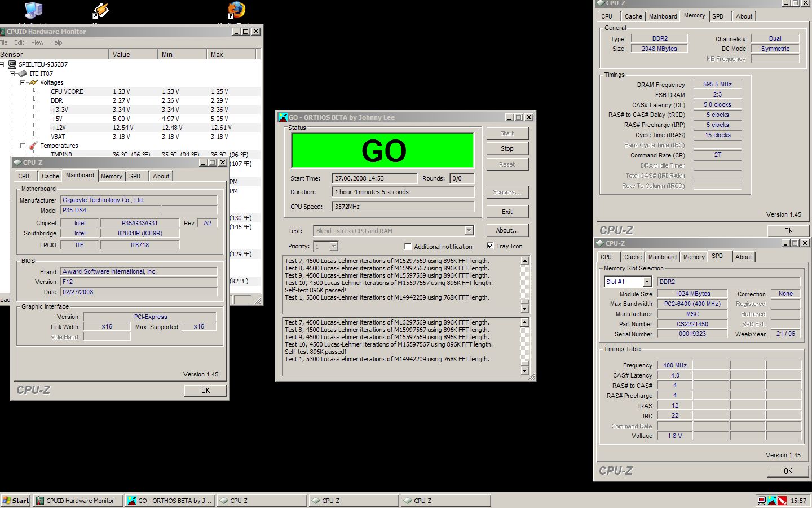Click OK in the CPU-Z Memory window
Viewport: 812px width, 508px height.
tap(788, 230)
